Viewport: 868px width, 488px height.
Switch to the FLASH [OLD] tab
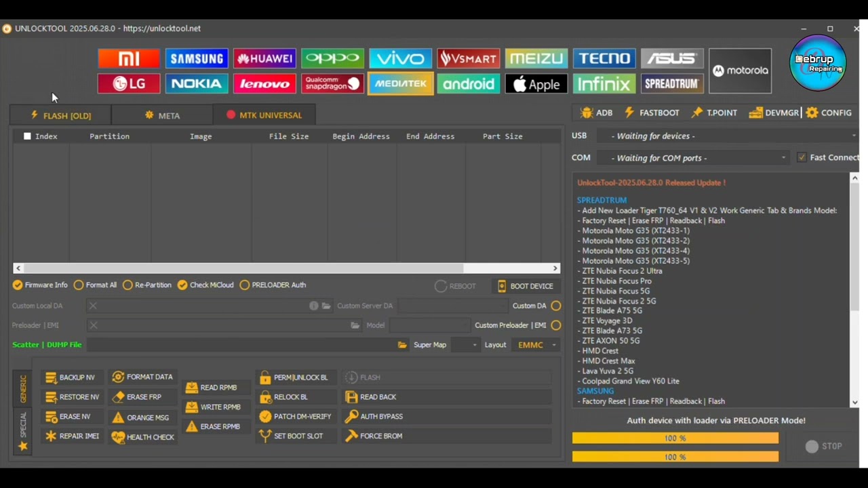point(61,115)
